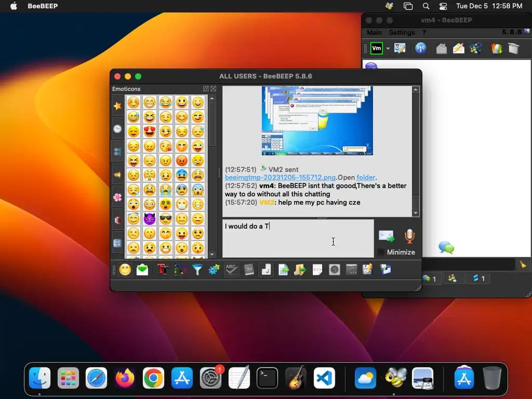
Task: Click the shared screenshot thumbnail in the chat
Action: [317, 121]
